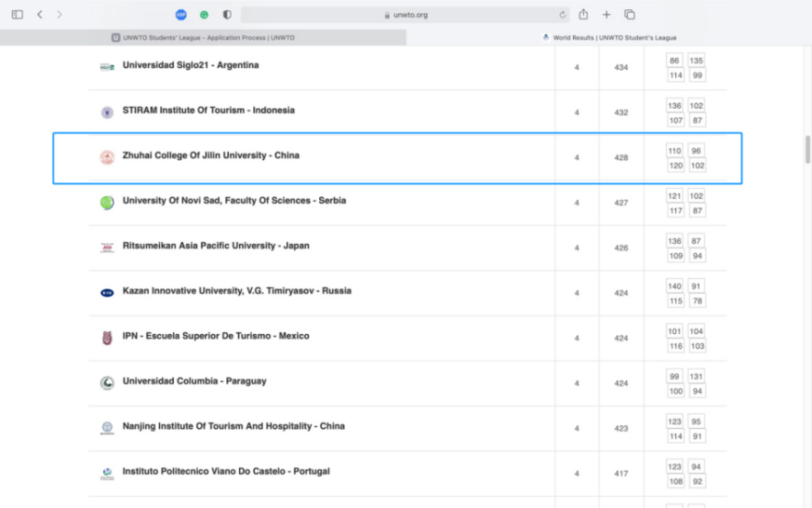The width and height of the screenshot is (812, 508).
Task: Go forward with the forward arrow
Action: tap(60, 15)
